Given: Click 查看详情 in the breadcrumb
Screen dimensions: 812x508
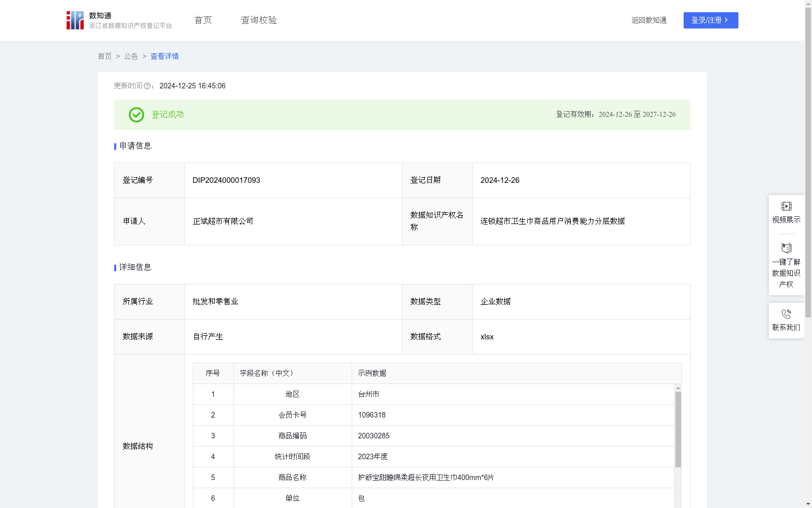Looking at the screenshot, I should (164, 56).
